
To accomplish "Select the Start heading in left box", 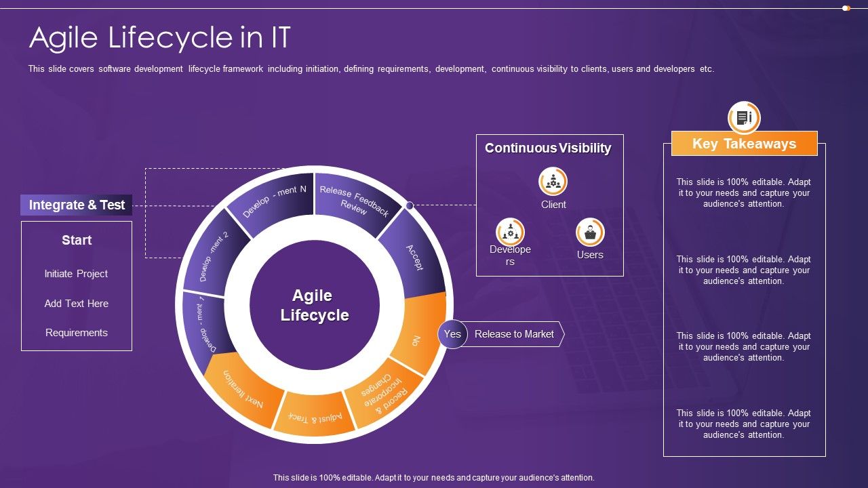I will coord(77,240).
